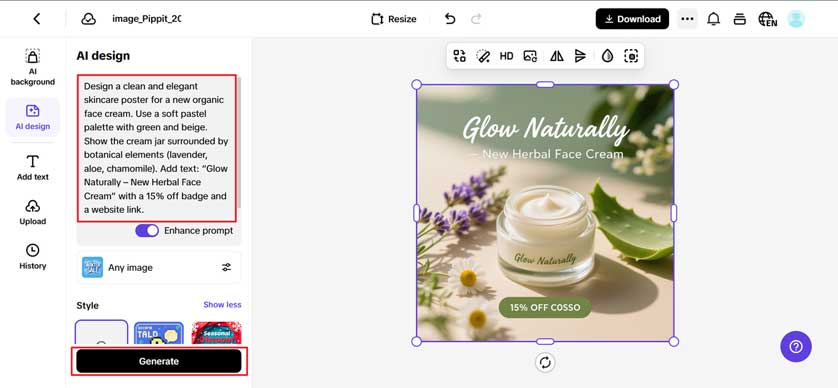Click the prompt box scrollbar
Image resolution: width=838 pixels, height=388 pixels.
[x=239, y=143]
